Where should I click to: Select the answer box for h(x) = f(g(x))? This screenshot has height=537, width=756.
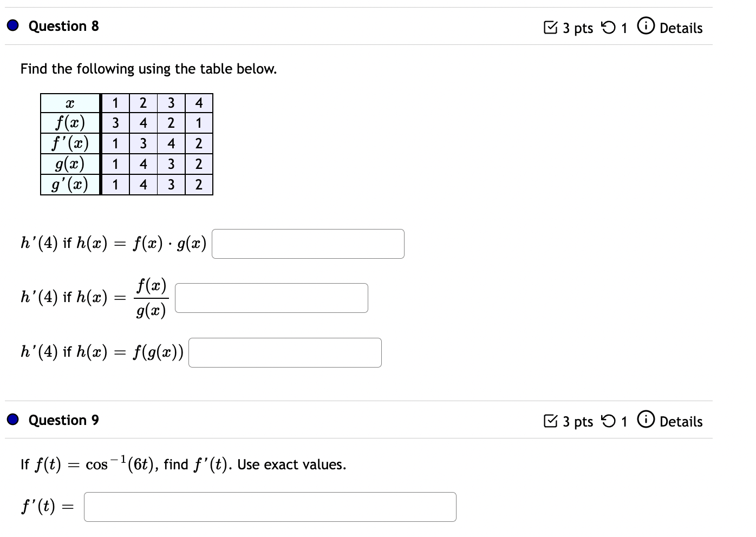pyautogui.click(x=284, y=352)
